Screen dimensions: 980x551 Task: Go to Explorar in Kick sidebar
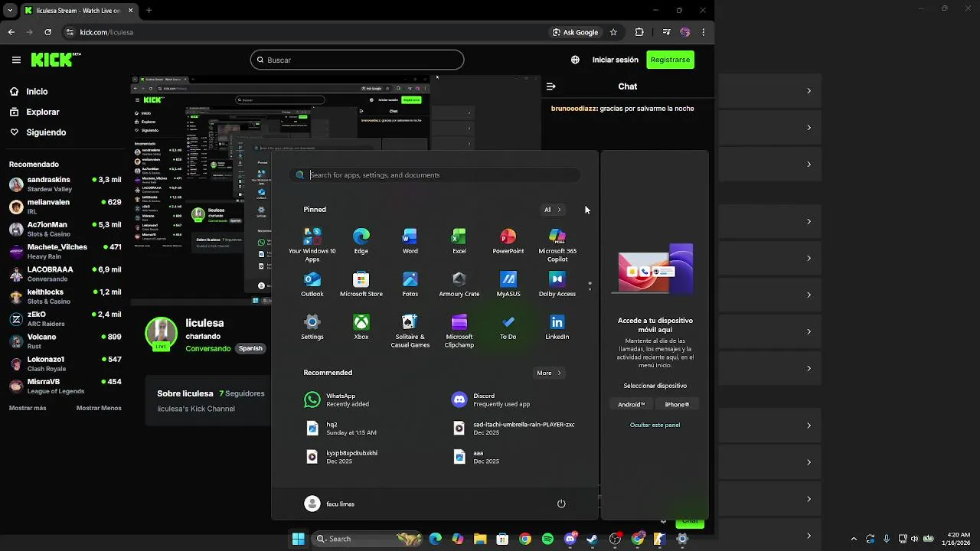(34, 112)
